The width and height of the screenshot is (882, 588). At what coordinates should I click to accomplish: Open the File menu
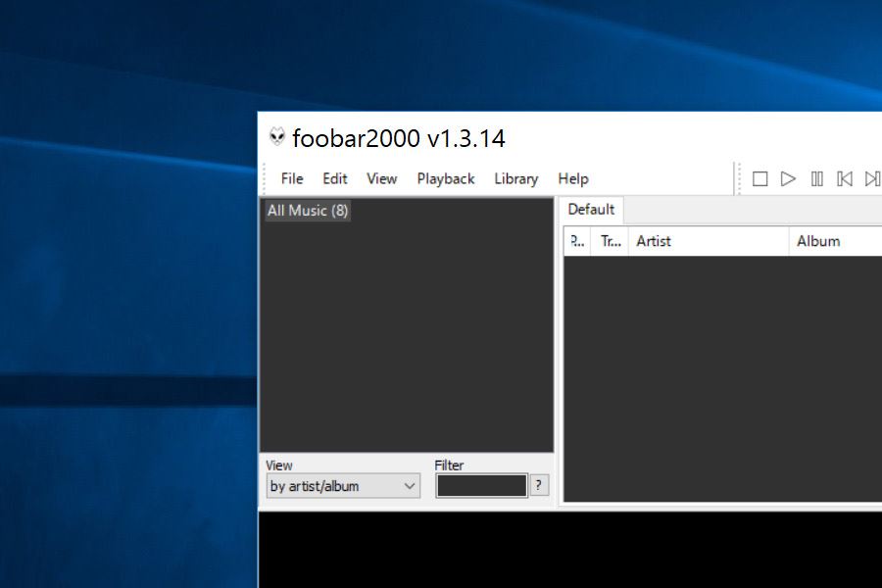292,178
